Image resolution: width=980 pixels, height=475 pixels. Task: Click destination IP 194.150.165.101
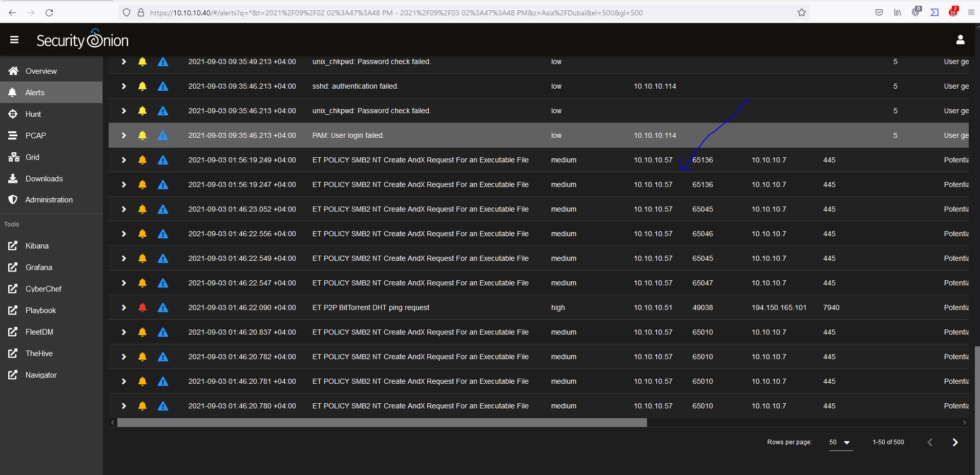(779, 307)
